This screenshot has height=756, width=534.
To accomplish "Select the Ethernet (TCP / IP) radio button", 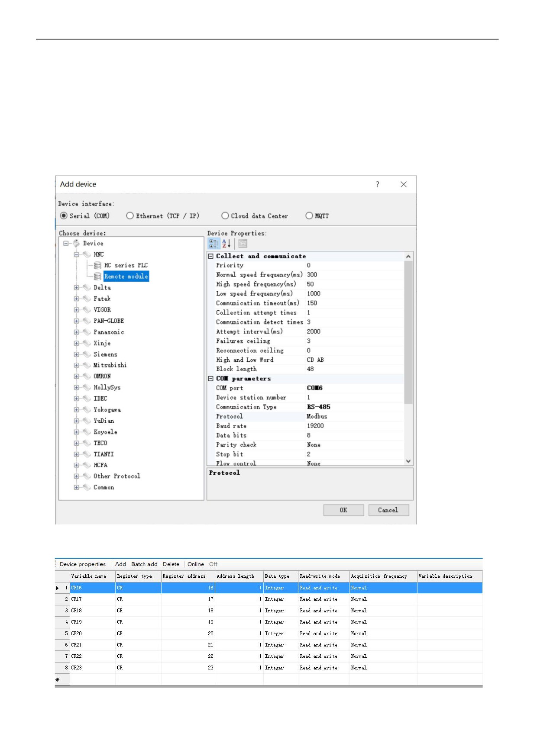I will tap(130, 216).
